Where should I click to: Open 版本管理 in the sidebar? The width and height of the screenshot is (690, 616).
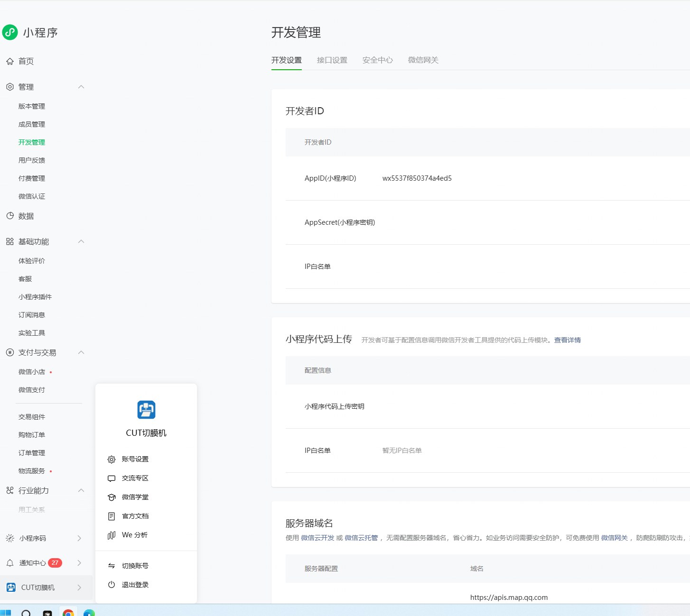coord(32,106)
